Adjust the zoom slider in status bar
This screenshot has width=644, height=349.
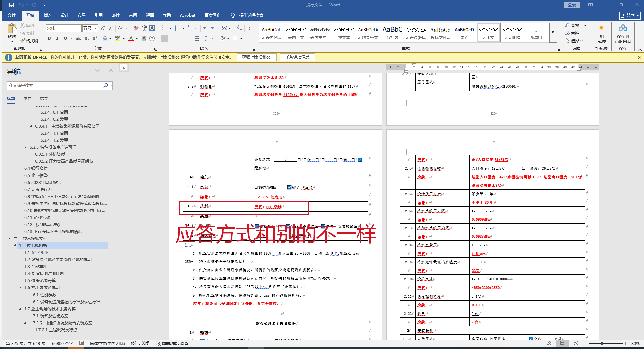[602, 343]
